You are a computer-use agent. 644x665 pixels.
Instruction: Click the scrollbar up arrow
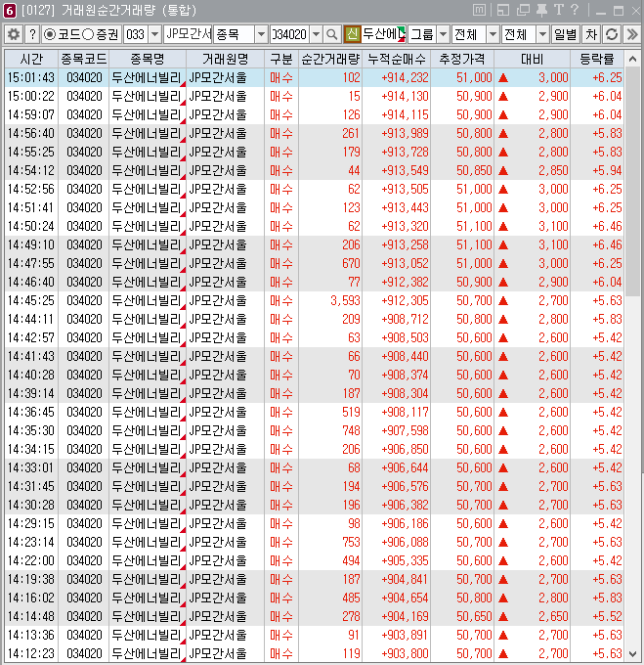[x=632, y=59]
